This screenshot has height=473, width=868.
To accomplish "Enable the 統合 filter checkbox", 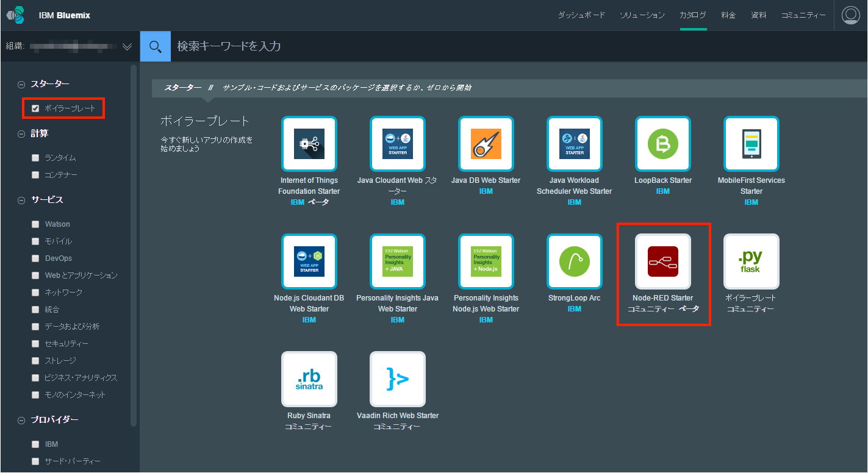I will (35, 310).
